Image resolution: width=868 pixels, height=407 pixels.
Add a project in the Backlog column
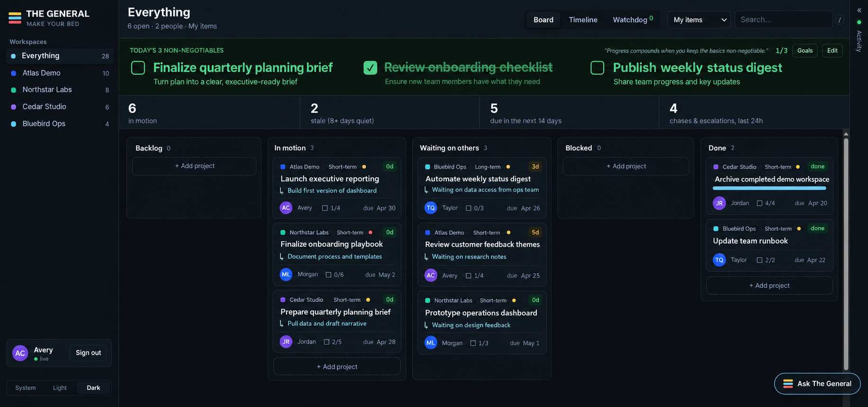pos(195,166)
